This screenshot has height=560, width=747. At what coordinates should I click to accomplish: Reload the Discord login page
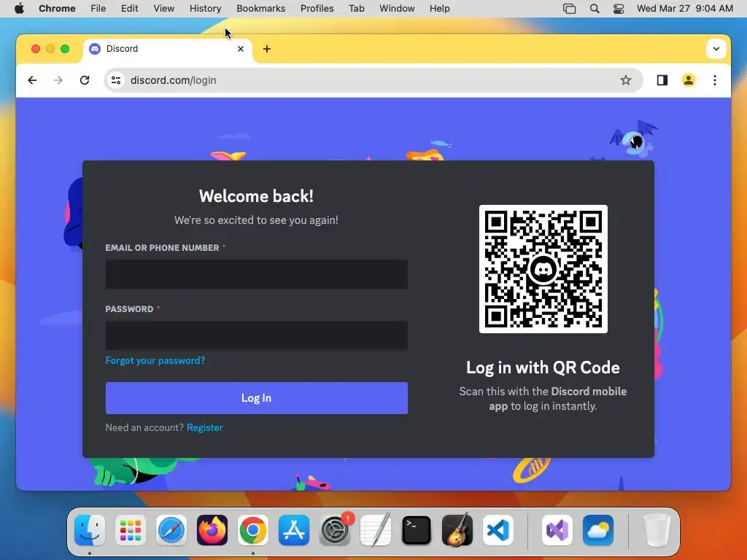(85, 80)
